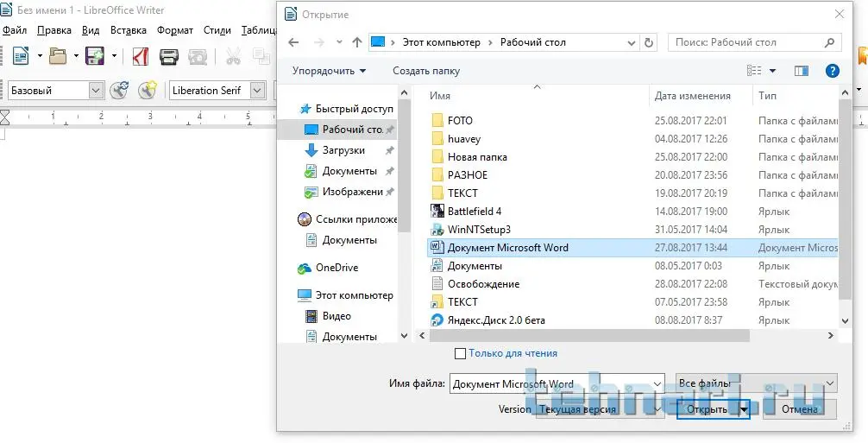Image resolution: width=868 pixels, height=443 pixels.
Task: Open the Вставка menu in Writer
Action: click(129, 30)
